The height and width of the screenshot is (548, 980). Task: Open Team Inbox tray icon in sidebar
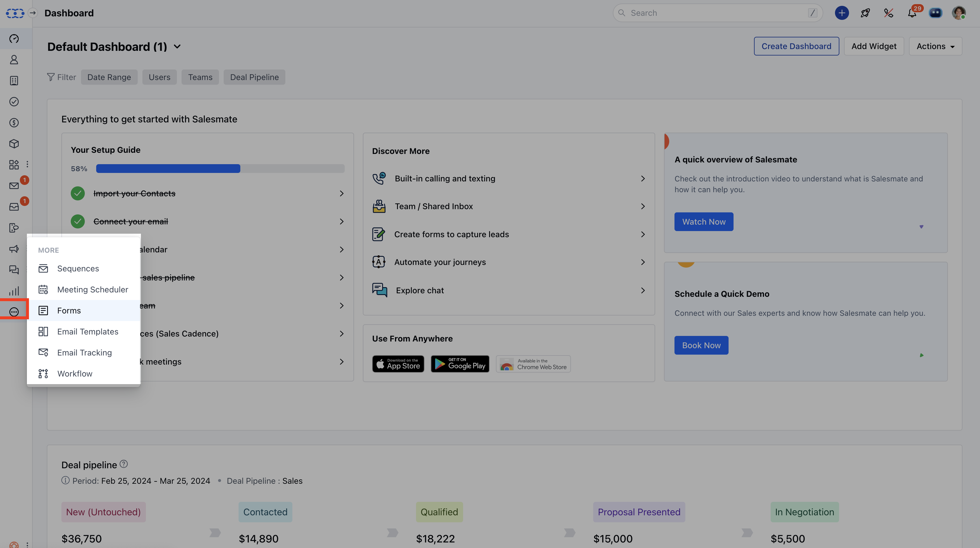[x=14, y=207]
